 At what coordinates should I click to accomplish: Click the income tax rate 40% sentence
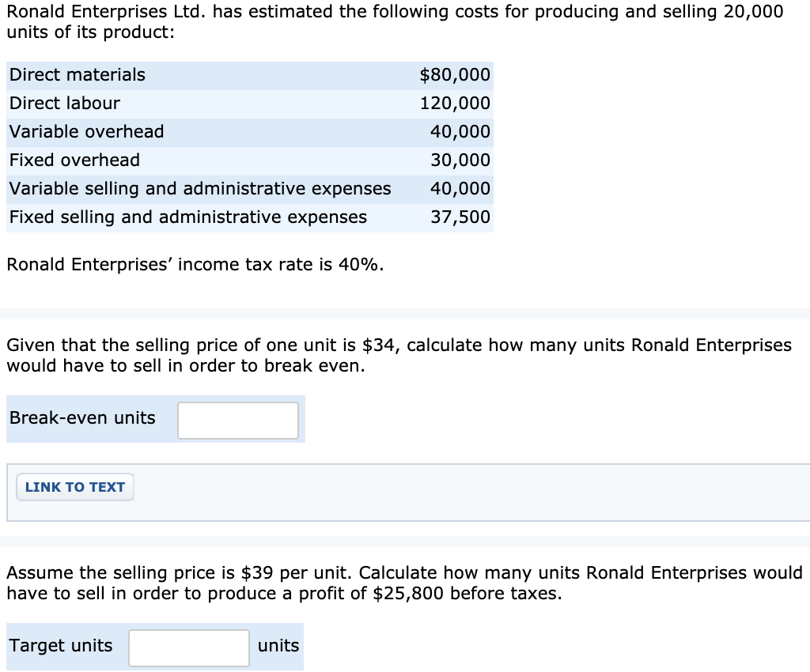pos(195,264)
